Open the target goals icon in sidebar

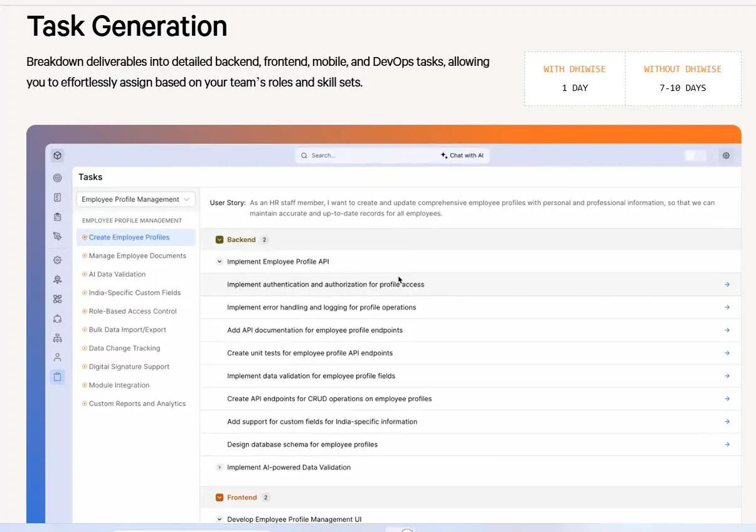[x=57, y=178]
